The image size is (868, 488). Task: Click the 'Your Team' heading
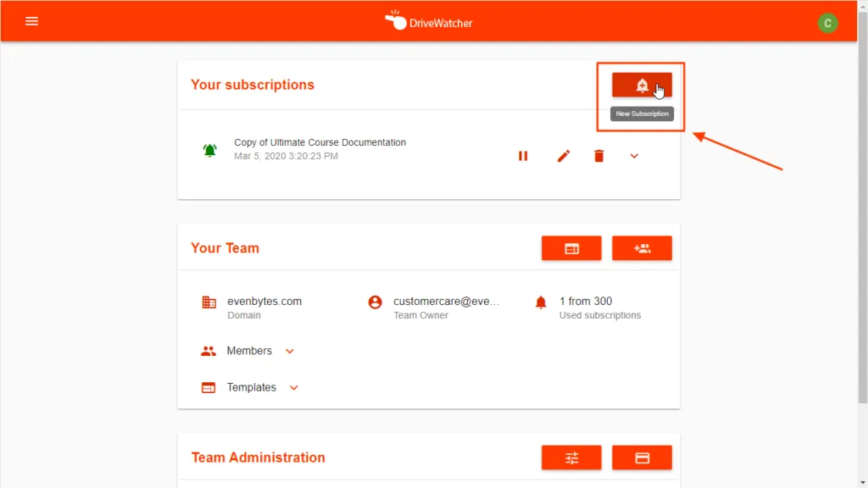pyautogui.click(x=225, y=248)
